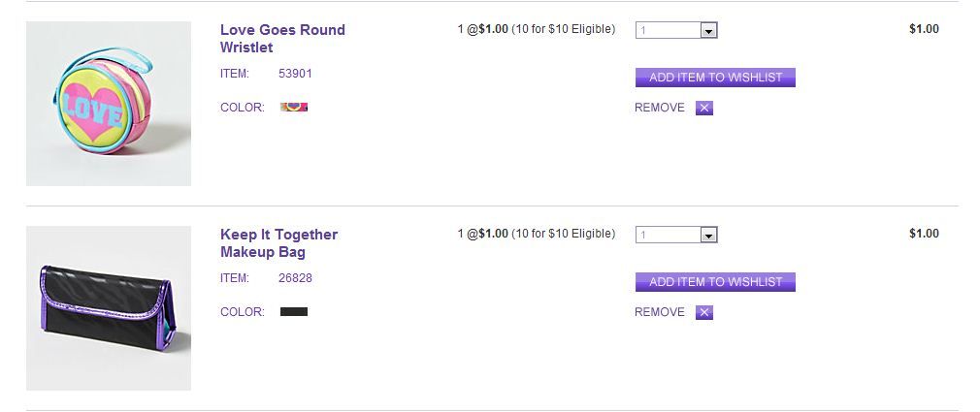The image size is (980, 412).
Task: Click the X icon beside Makeup Bag's REMOVE
Action: (x=704, y=312)
